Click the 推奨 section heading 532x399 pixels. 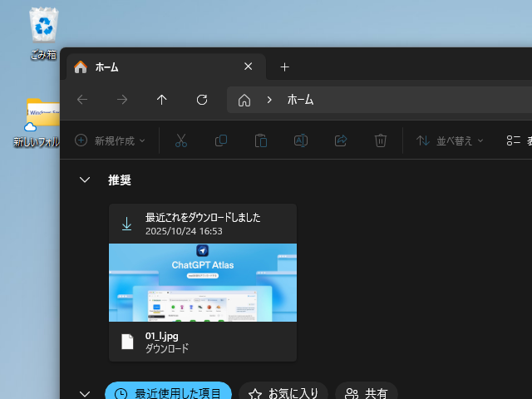(x=120, y=180)
